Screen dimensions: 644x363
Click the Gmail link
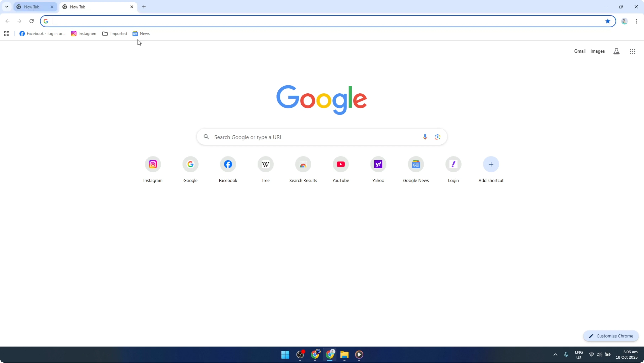pos(579,51)
